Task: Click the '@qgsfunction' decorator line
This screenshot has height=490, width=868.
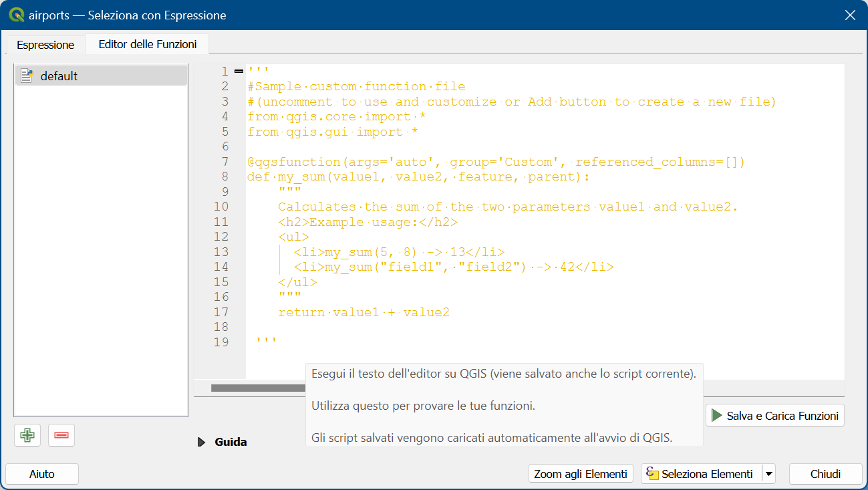Action: pyautogui.click(x=496, y=162)
